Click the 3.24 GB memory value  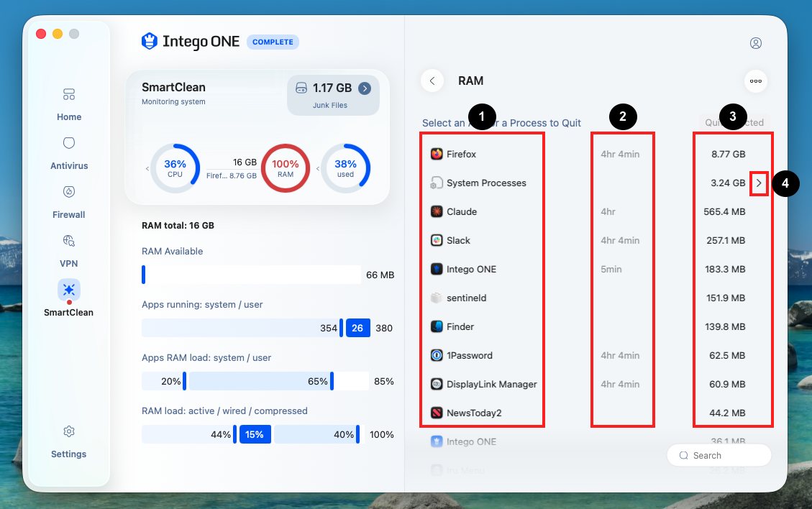(728, 183)
